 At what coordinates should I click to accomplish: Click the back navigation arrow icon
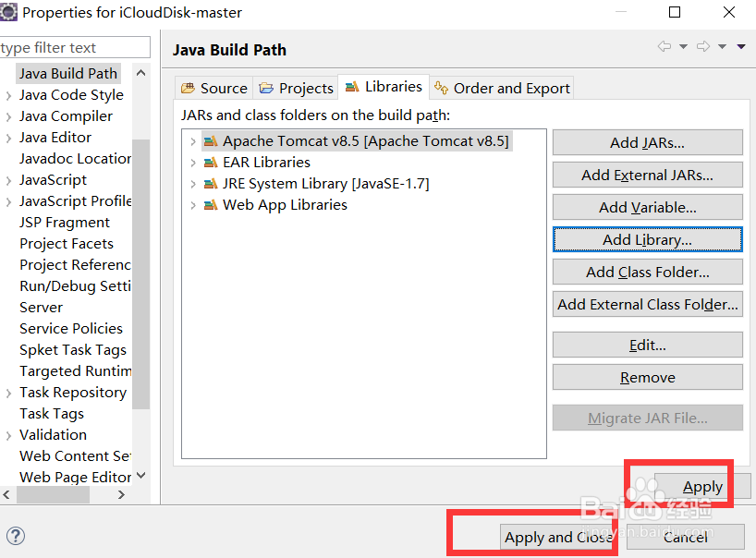coord(664,47)
